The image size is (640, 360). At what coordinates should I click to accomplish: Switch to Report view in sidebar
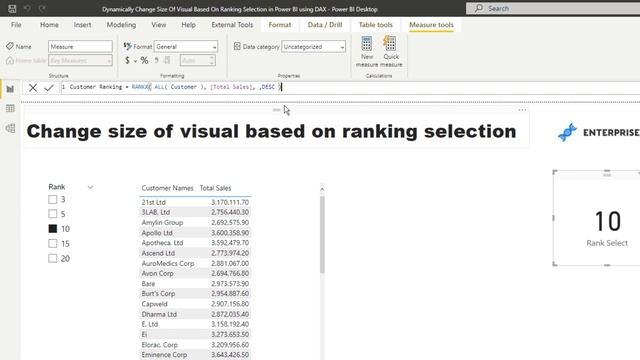pyautogui.click(x=10, y=89)
